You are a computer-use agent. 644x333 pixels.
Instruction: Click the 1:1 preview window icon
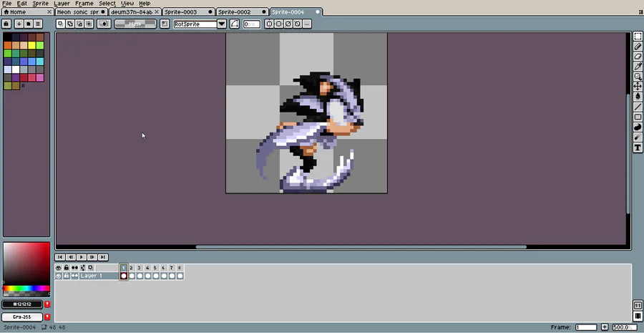click(638, 306)
